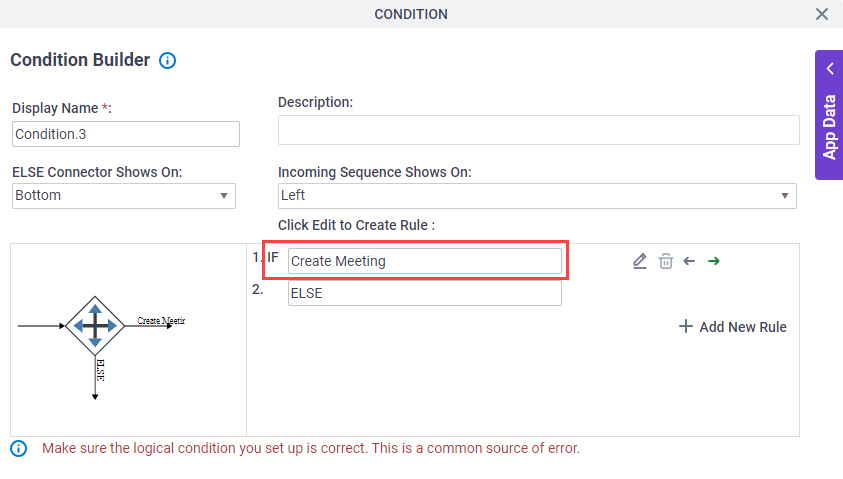The width and height of the screenshot is (843, 479).
Task: Click the green right arrow icon
Action: (x=714, y=261)
